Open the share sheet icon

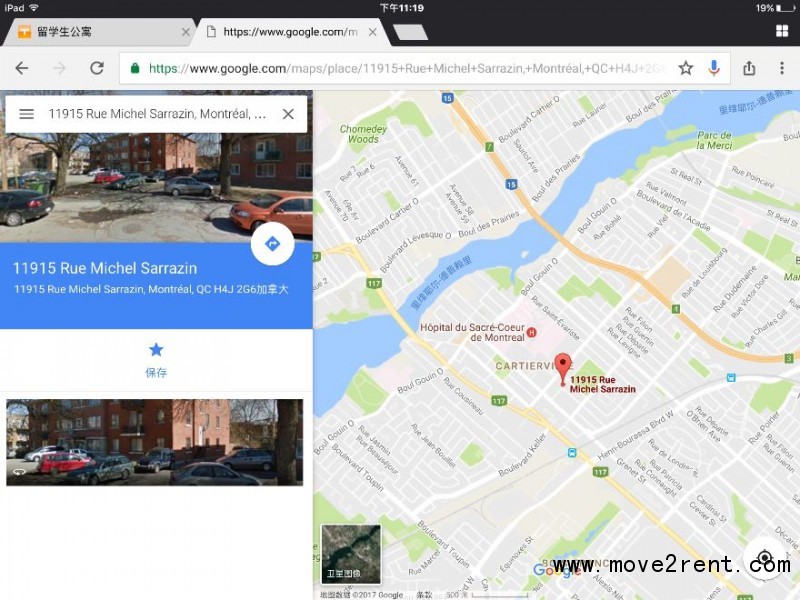pyautogui.click(x=748, y=68)
